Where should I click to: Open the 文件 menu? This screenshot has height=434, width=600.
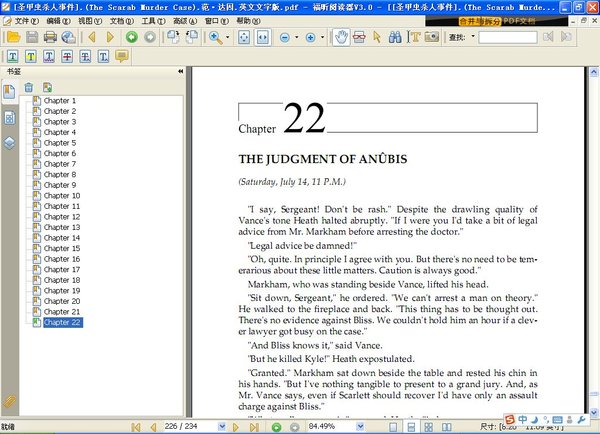click(x=26, y=21)
